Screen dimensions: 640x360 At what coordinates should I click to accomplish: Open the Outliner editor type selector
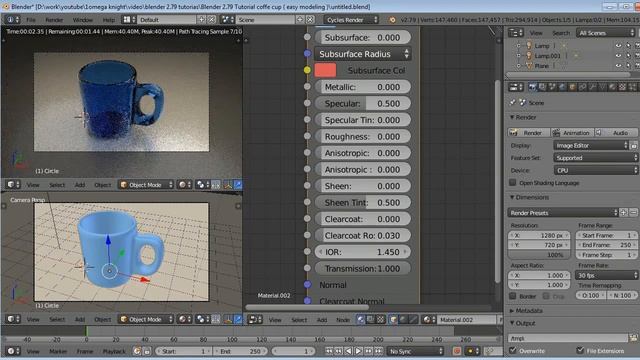click(516, 33)
